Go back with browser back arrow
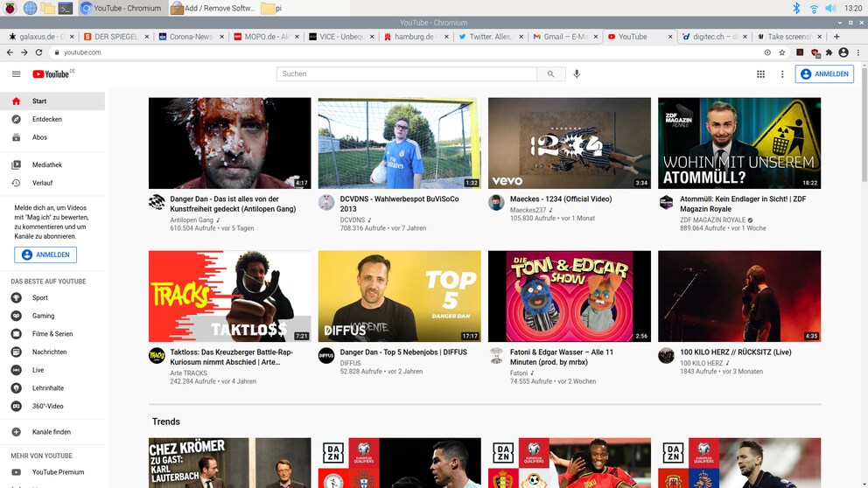Image resolution: width=868 pixels, height=488 pixels. tap(10, 52)
